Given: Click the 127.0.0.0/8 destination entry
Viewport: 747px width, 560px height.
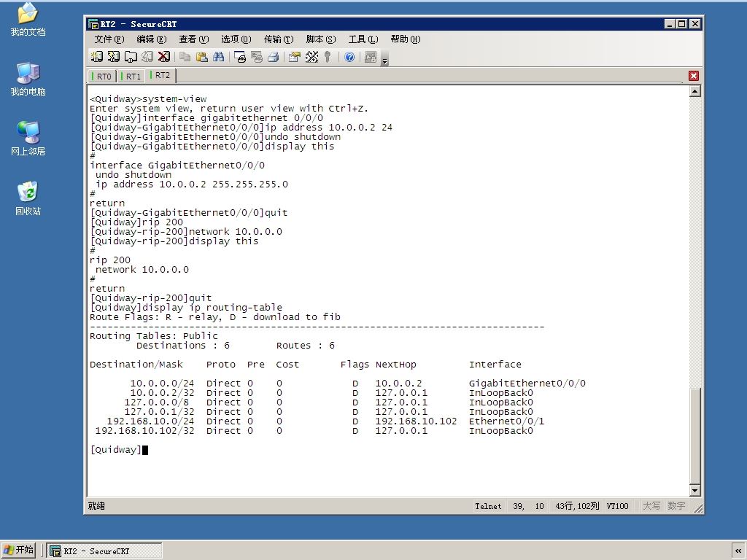Looking at the screenshot, I should (x=156, y=402).
